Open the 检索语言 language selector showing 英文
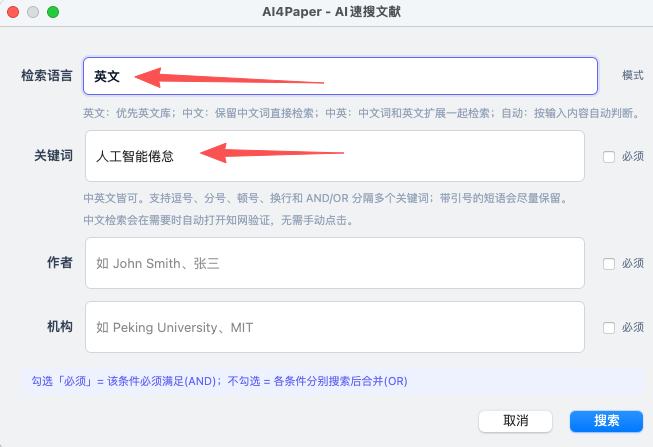 pyautogui.click(x=340, y=76)
